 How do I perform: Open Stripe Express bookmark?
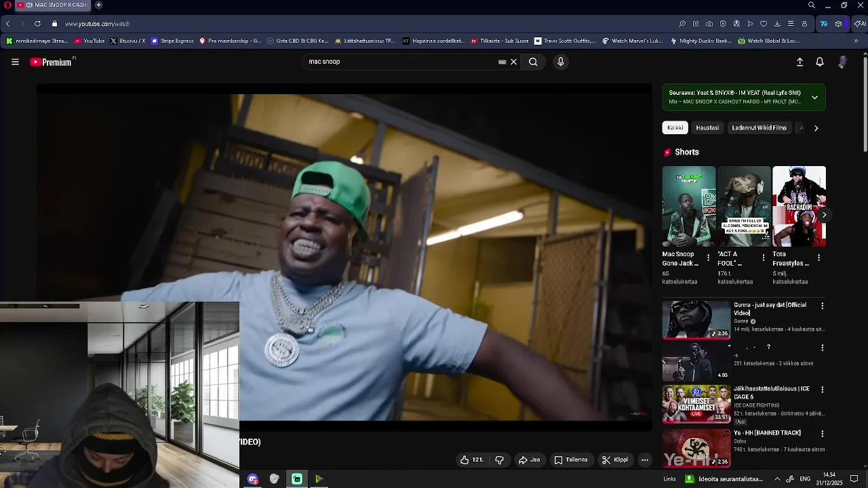point(172,41)
